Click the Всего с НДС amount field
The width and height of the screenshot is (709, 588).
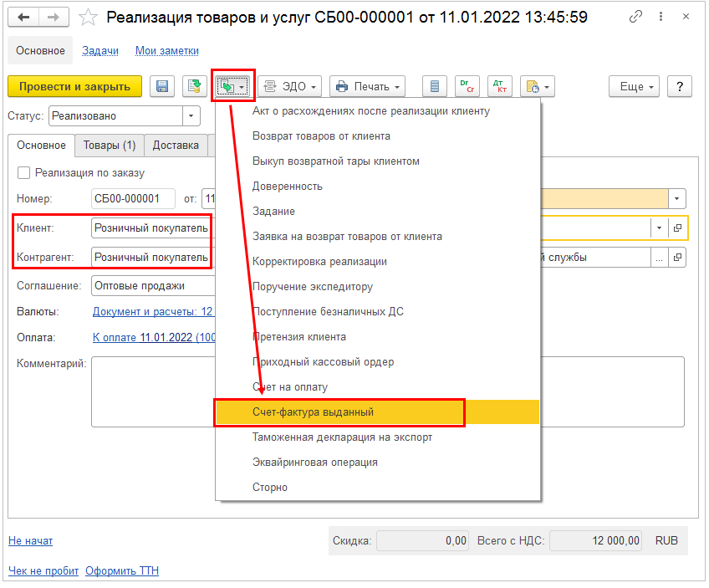click(595, 541)
